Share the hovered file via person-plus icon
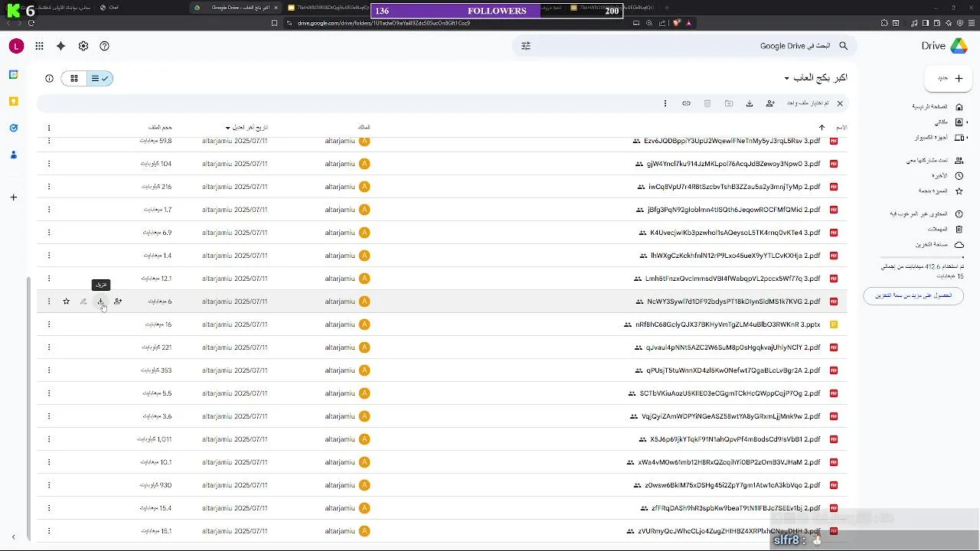 pos(118,302)
